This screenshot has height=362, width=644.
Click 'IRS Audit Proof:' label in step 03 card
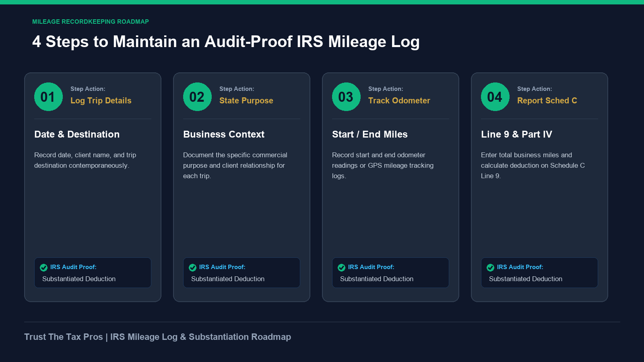(x=371, y=267)
